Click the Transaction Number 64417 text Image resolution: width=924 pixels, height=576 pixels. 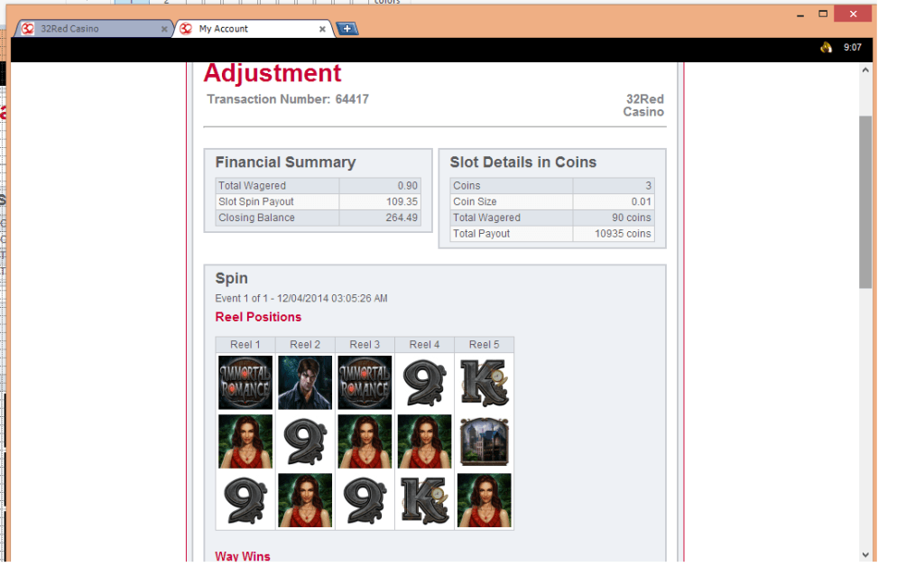click(288, 99)
